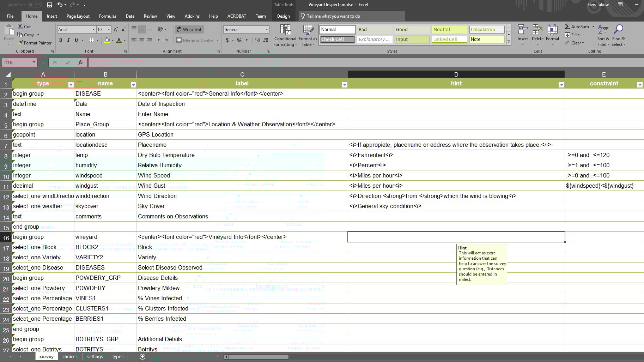
Task: Switch to the Formulas ribbon tab
Action: point(108,16)
